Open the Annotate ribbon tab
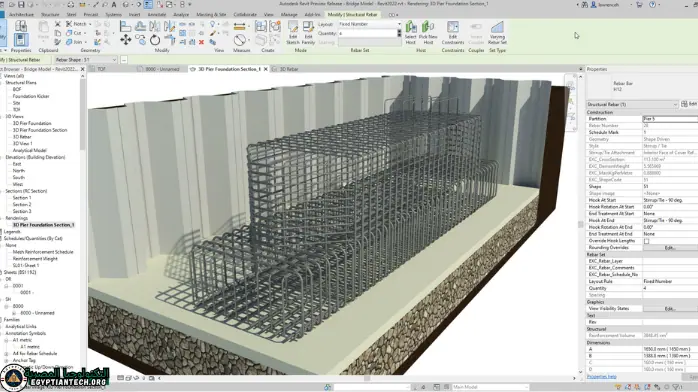The image size is (698, 392). (x=157, y=15)
